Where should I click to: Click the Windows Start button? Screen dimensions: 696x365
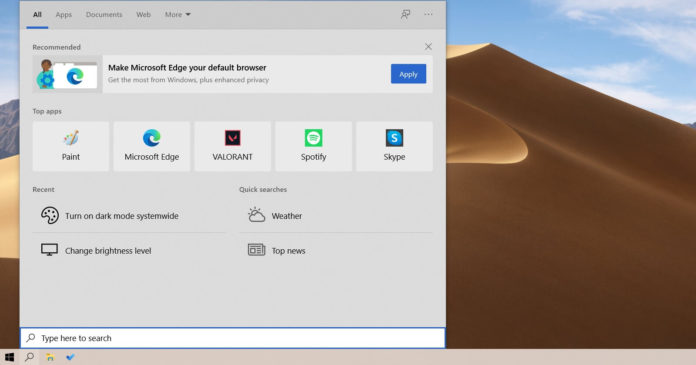(x=9, y=357)
